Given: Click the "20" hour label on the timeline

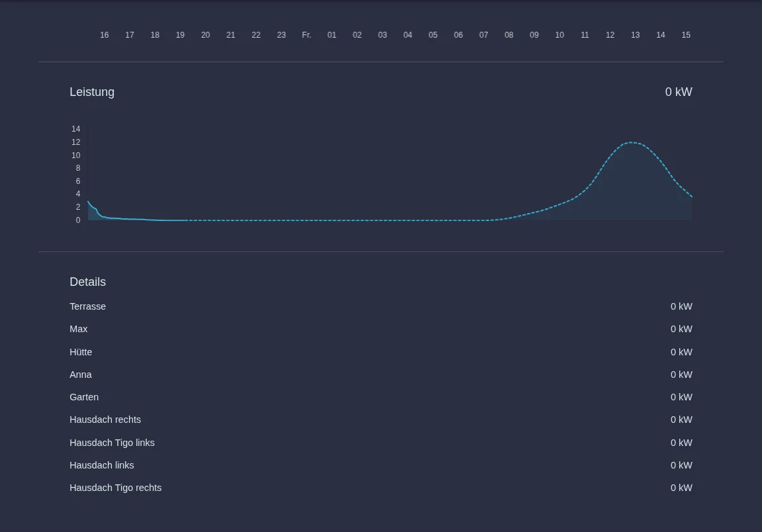Looking at the screenshot, I should (205, 35).
